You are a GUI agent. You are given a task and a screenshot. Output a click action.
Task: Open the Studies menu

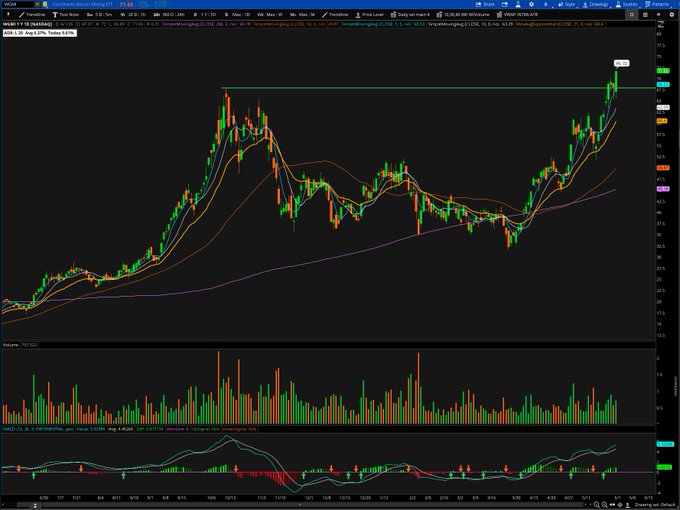click(627, 4)
